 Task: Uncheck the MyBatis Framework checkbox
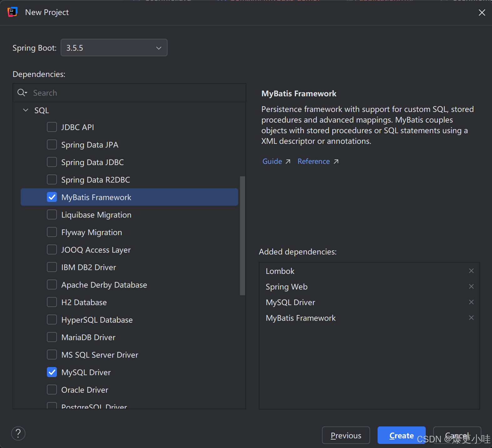coord(52,197)
